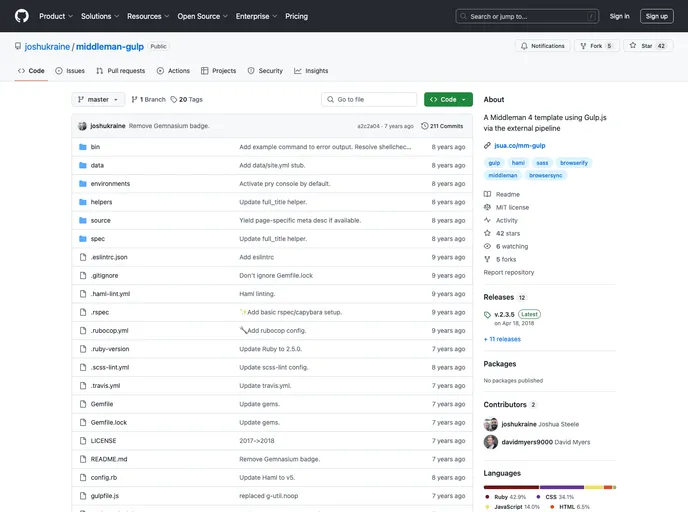Switch to the Code tab
Screen dimensions: 688x512
(31, 71)
